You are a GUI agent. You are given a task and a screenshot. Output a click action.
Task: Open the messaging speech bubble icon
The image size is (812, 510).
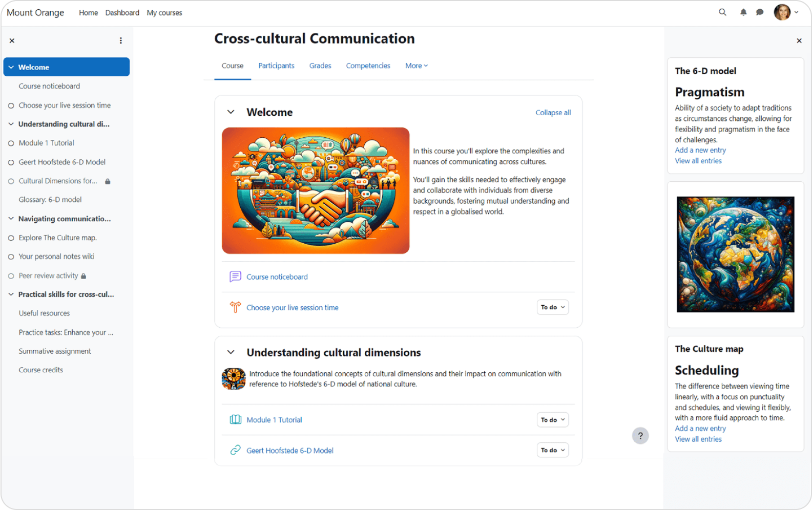pyautogui.click(x=760, y=12)
